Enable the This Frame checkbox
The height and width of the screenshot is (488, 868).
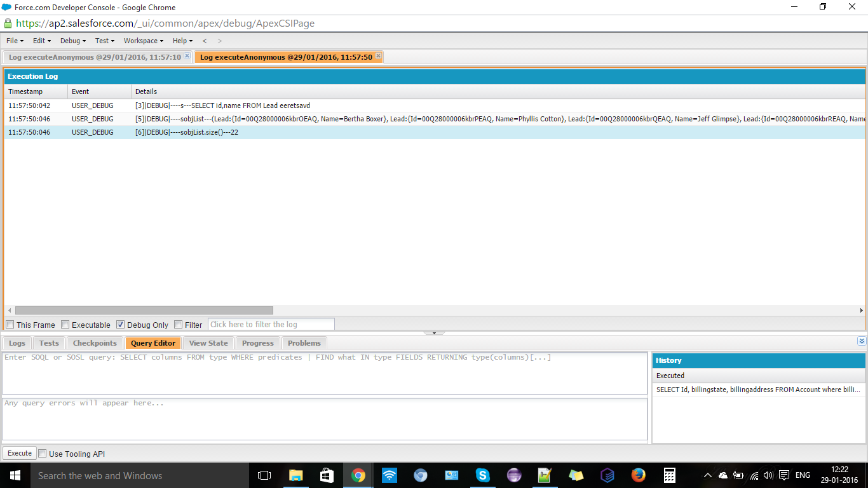[10, 325]
